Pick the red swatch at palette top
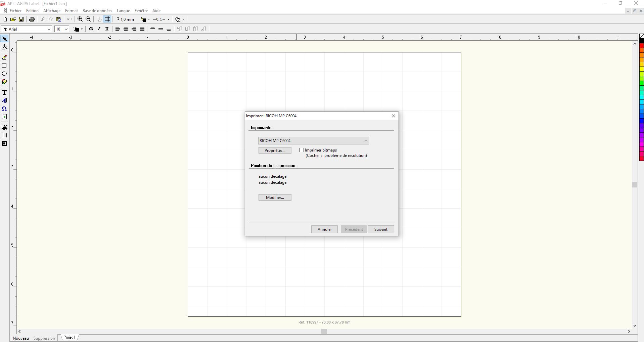 (641, 46)
